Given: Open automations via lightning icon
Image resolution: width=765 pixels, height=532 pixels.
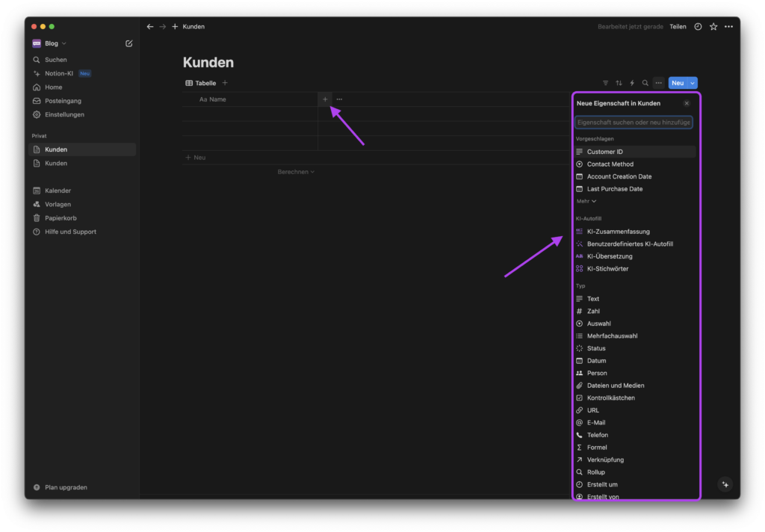Looking at the screenshot, I should pyautogui.click(x=632, y=83).
